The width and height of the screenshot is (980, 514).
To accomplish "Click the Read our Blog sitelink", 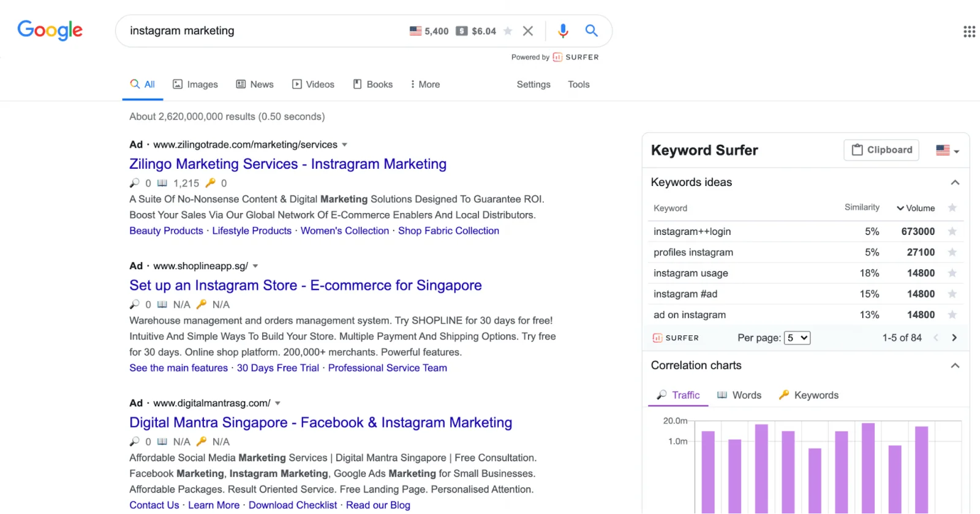I will coord(378,505).
